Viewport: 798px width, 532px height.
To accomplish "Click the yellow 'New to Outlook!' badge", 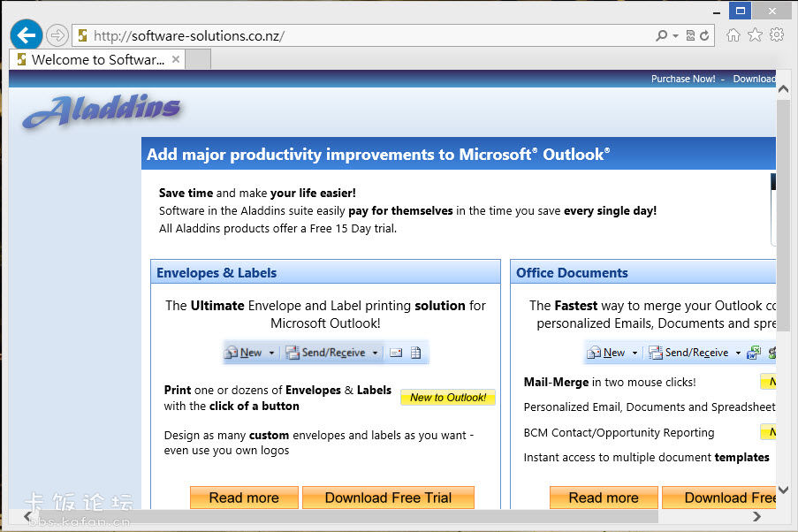I will click(448, 398).
